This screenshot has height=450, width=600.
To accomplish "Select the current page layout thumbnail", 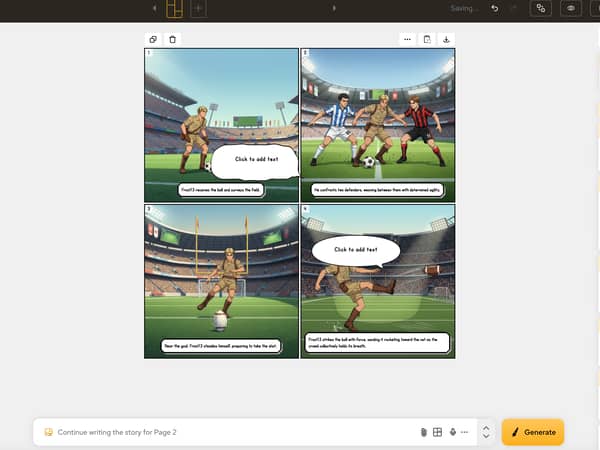I will [x=174, y=8].
